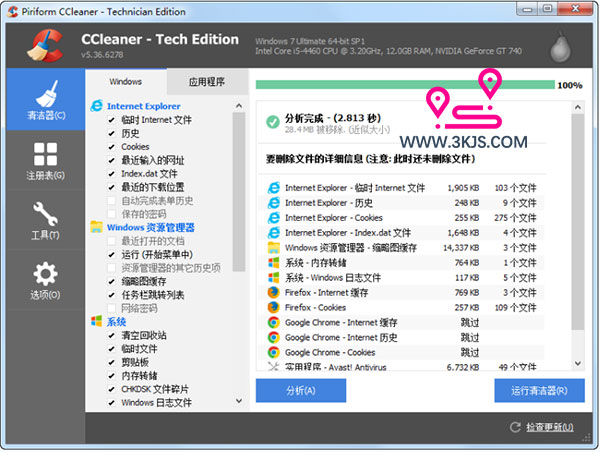Click the Windows 资源管理器 folder icon
This screenshot has width=600, height=452.
pos(96,227)
